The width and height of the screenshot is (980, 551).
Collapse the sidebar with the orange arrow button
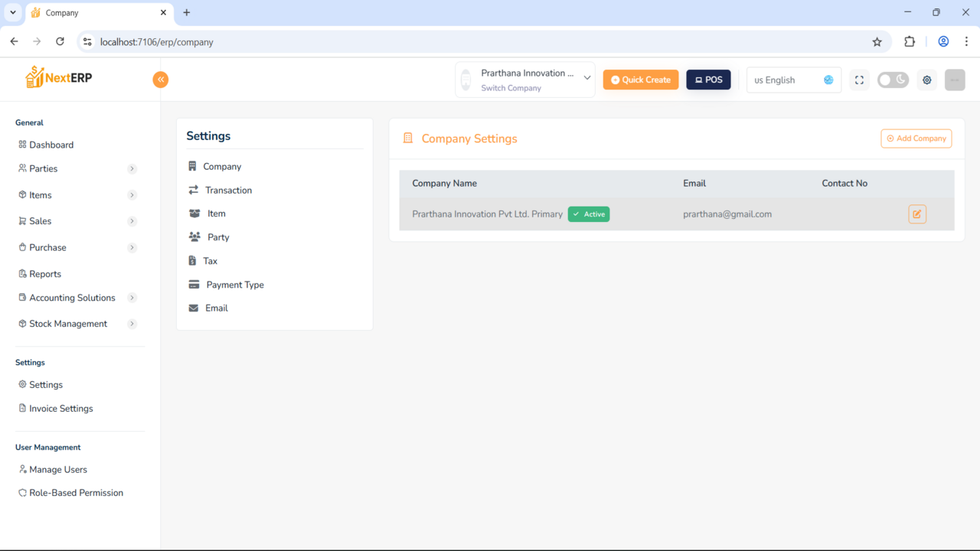pyautogui.click(x=161, y=80)
